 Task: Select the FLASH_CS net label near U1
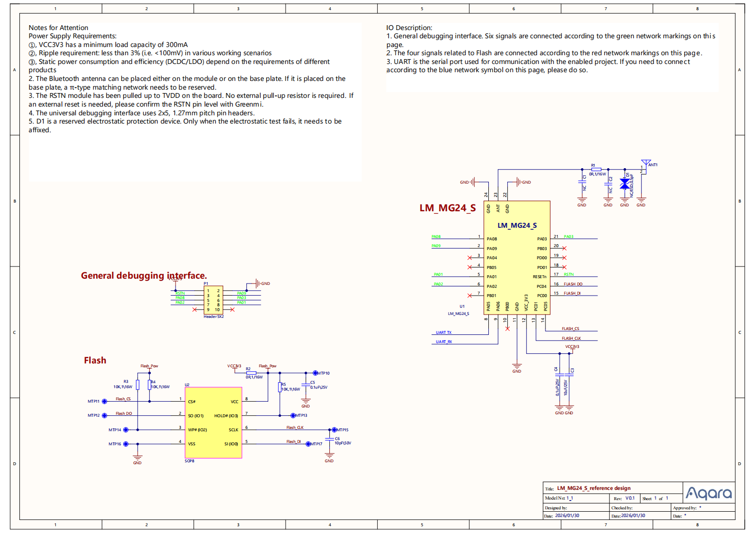570,329
